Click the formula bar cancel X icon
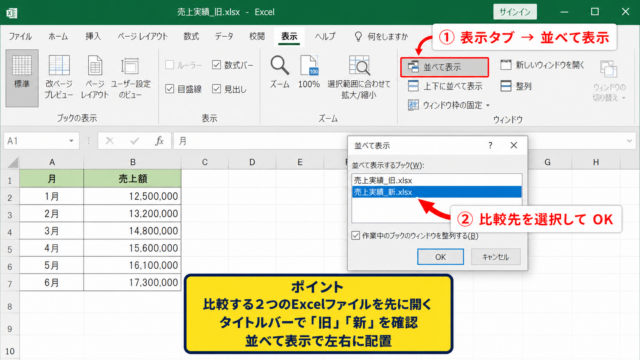Screen dimensions: 640x360 (x=109, y=141)
